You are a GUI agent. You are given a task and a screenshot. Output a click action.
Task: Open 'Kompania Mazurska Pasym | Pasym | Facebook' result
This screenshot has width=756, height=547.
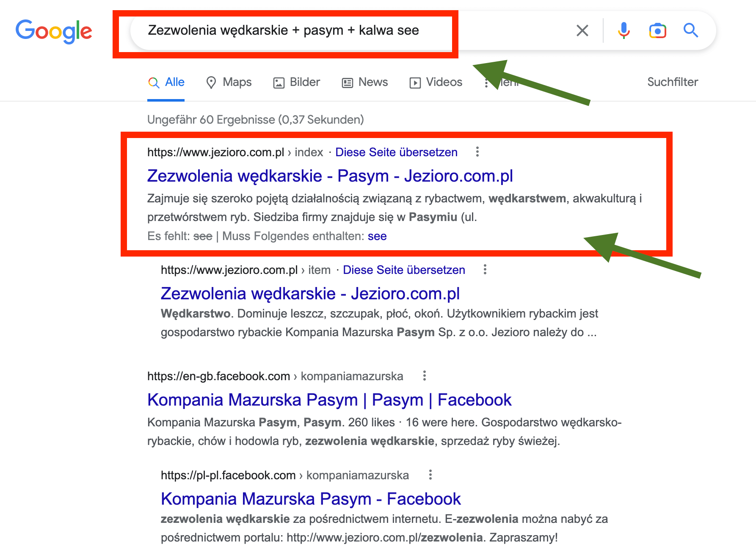pos(329,400)
